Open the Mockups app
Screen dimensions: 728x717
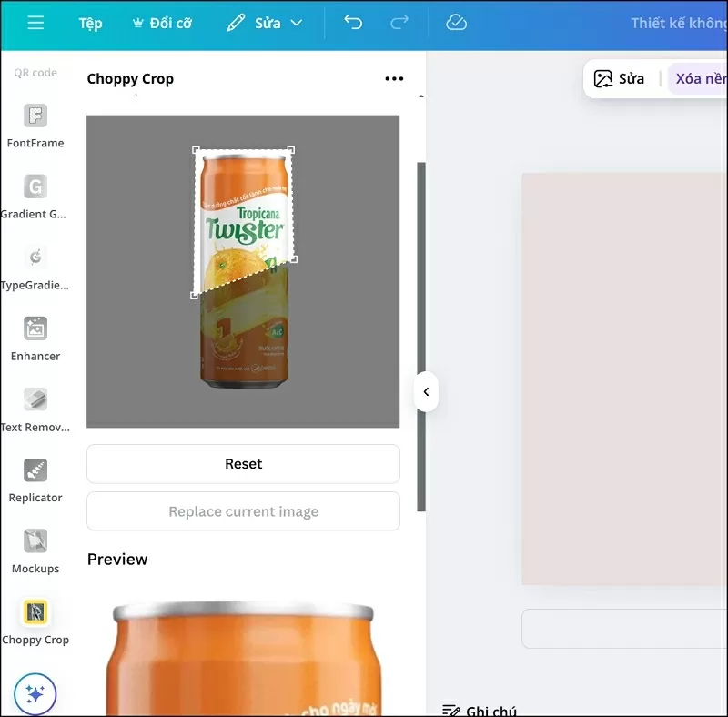pos(35,550)
